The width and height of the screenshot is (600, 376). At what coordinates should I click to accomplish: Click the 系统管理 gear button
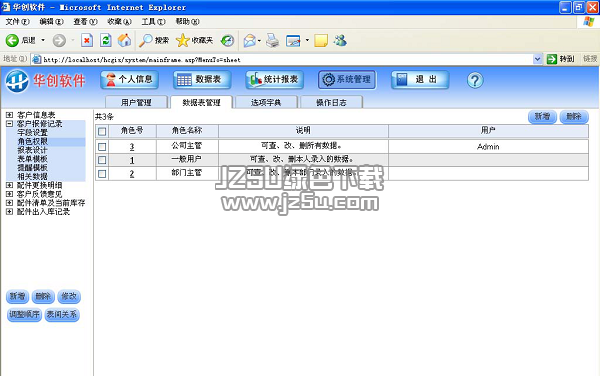[x=347, y=80]
